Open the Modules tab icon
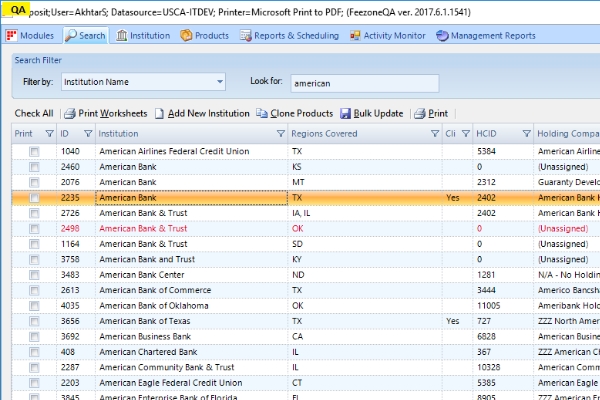This screenshot has height=400, width=600. pyautogui.click(x=11, y=36)
